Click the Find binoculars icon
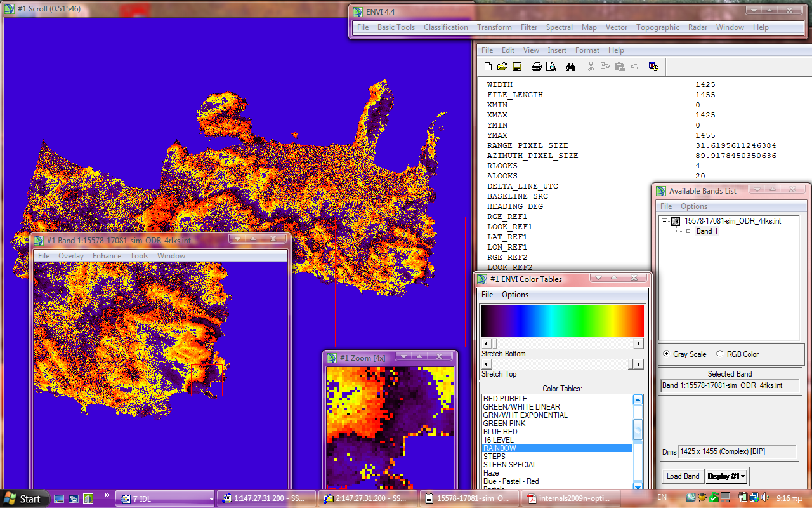Image resolution: width=812 pixels, height=508 pixels. tap(570, 67)
